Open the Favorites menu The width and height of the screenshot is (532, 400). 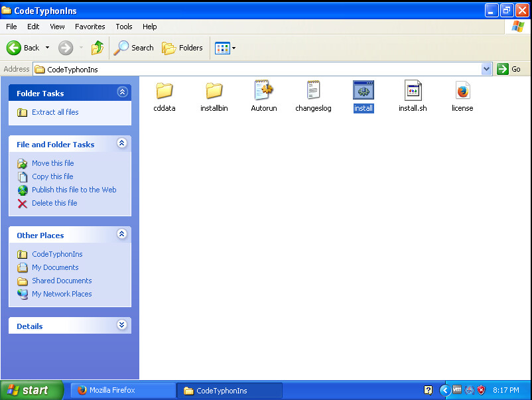(90, 27)
